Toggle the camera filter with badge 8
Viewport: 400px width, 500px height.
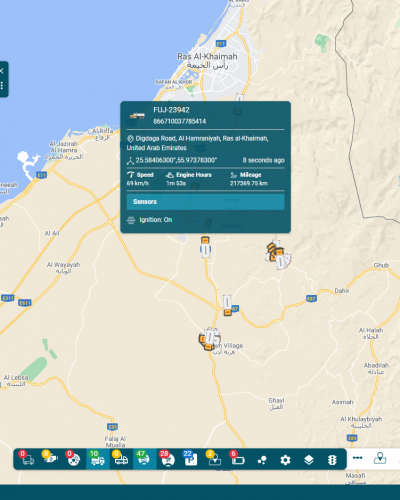pyautogui.click(x=51, y=459)
